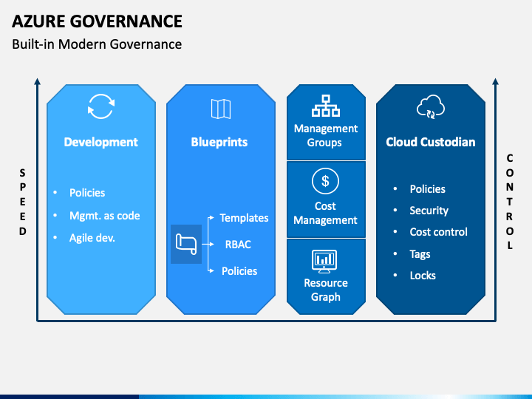The width and height of the screenshot is (532, 399).
Task: Click the Management Groups label
Action: point(325,135)
